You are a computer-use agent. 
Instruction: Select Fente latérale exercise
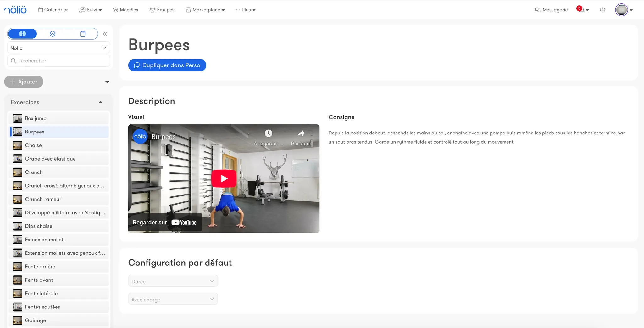click(59, 293)
